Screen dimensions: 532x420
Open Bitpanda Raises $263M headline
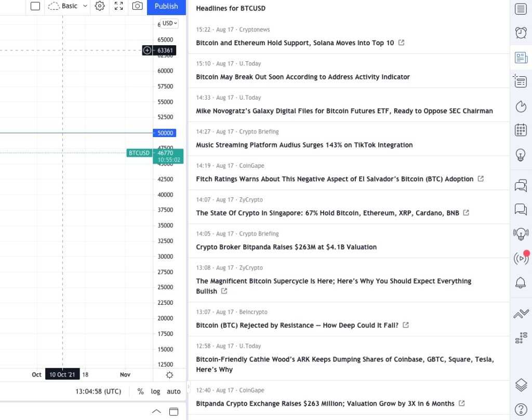(286, 247)
